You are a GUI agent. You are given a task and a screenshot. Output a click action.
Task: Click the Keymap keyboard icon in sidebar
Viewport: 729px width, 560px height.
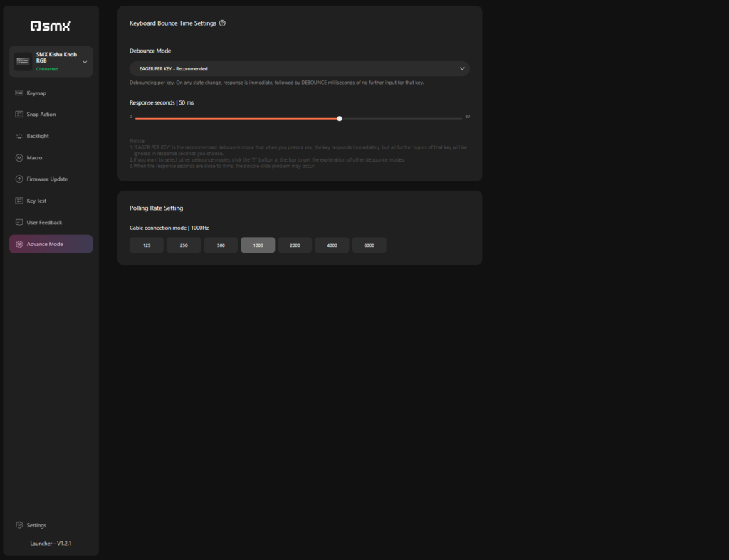19,93
